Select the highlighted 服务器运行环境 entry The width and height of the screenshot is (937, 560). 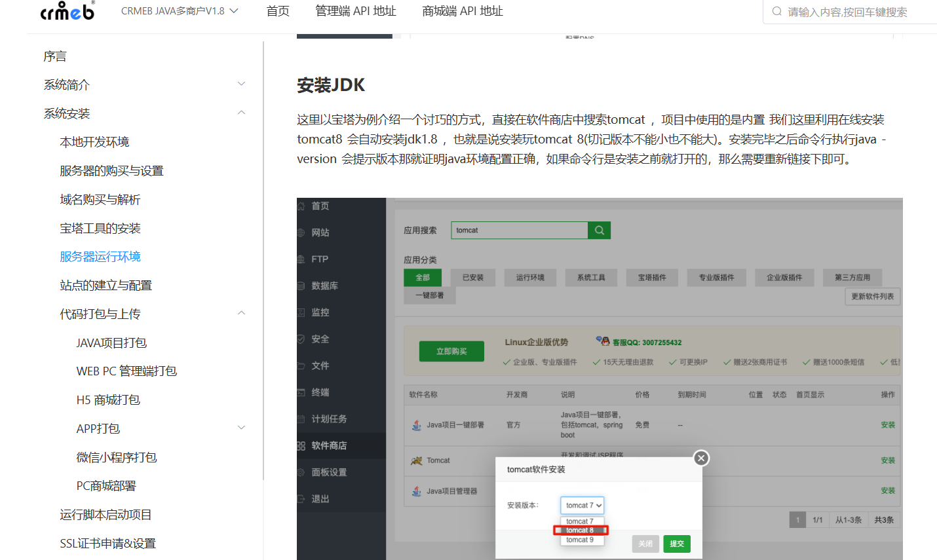click(100, 257)
